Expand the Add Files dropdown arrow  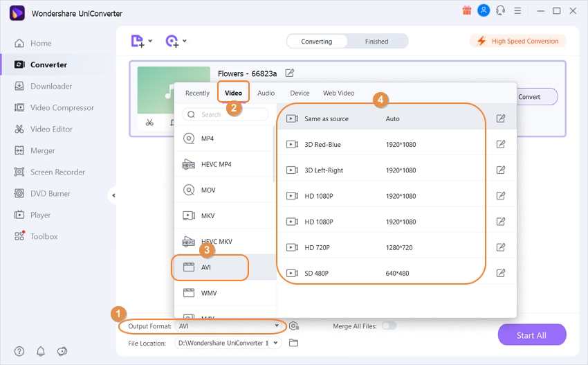pos(150,41)
